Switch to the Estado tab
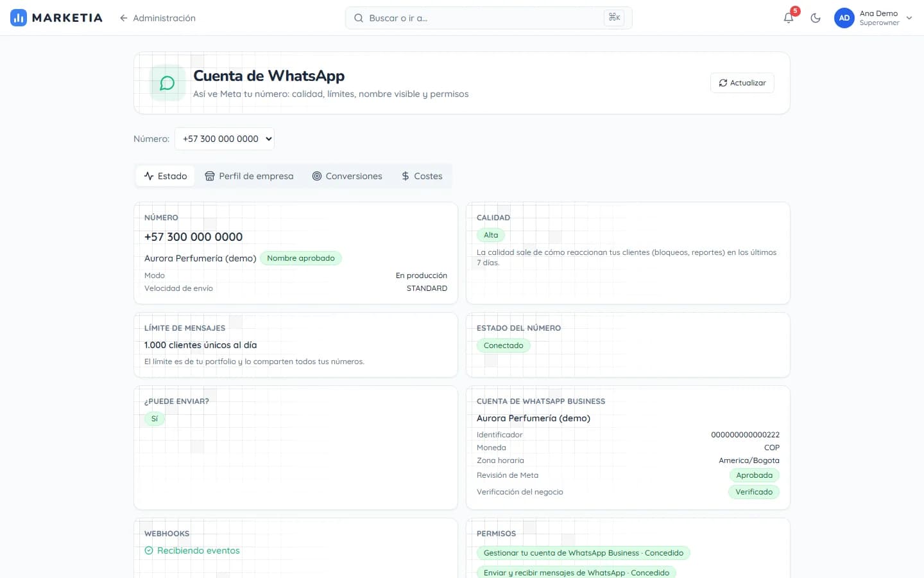This screenshot has height=578, width=924. (x=166, y=176)
